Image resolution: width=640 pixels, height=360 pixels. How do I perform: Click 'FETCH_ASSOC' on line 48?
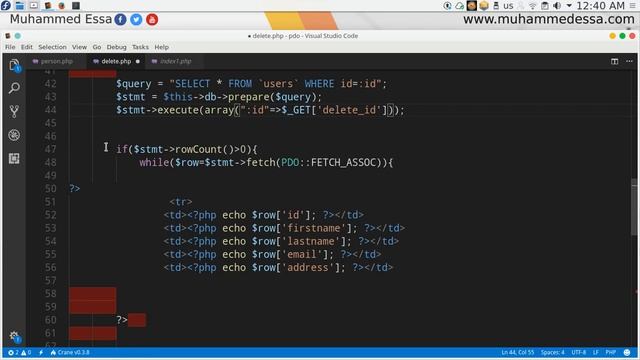343,162
